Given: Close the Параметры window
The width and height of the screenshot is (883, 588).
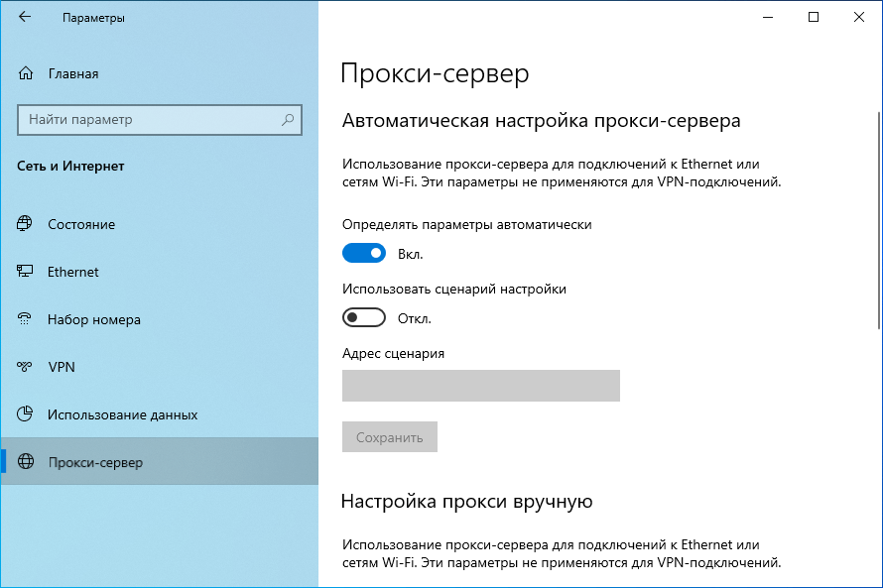Looking at the screenshot, I should 859,17.
